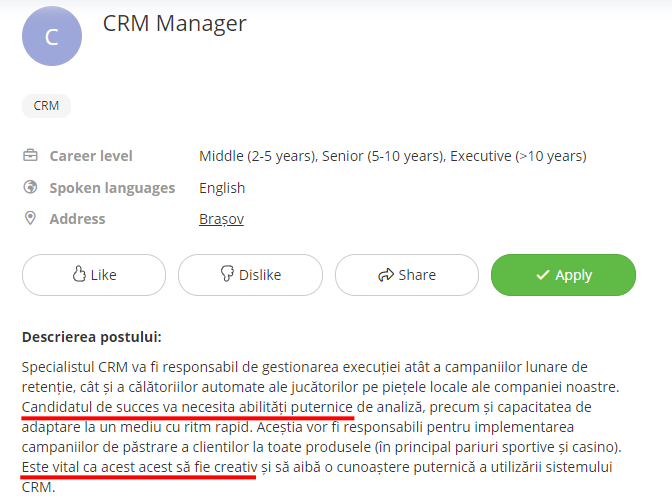Screen dimensions: 672x501
Task: Click the checkmark icon on Apply
Action: point(543,275)
